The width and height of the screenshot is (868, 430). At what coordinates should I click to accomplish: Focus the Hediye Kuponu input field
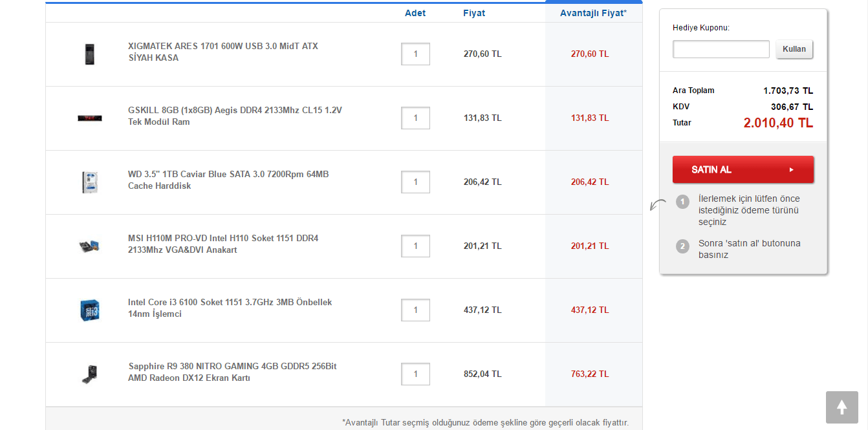[x=721, y=49]
